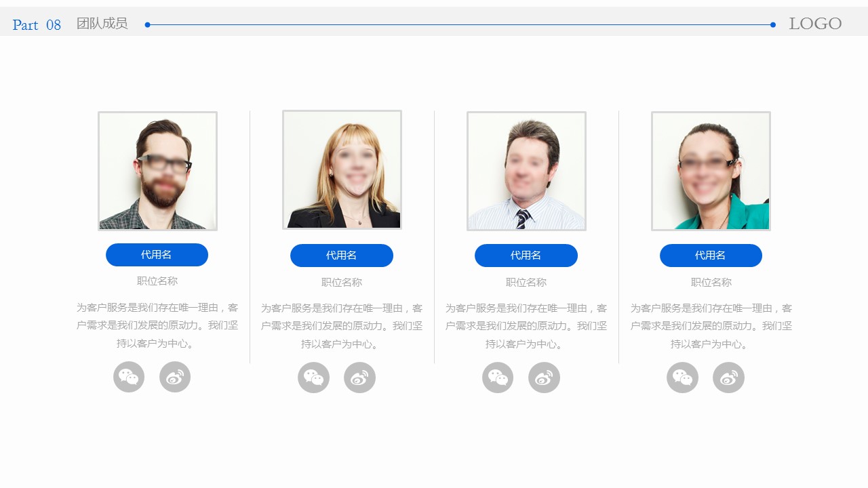This screenshot has width=868, height=488.
Task: Select Weibo icon below the man wearing a tie
Action: [x=544, y=378]
